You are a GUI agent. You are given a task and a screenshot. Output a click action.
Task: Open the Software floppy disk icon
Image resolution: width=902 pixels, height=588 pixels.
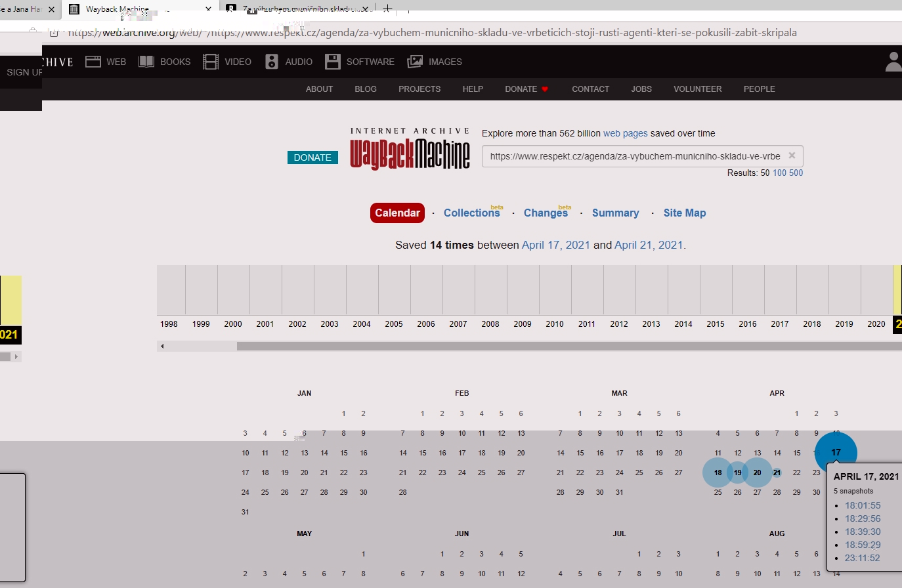(333, 62)
